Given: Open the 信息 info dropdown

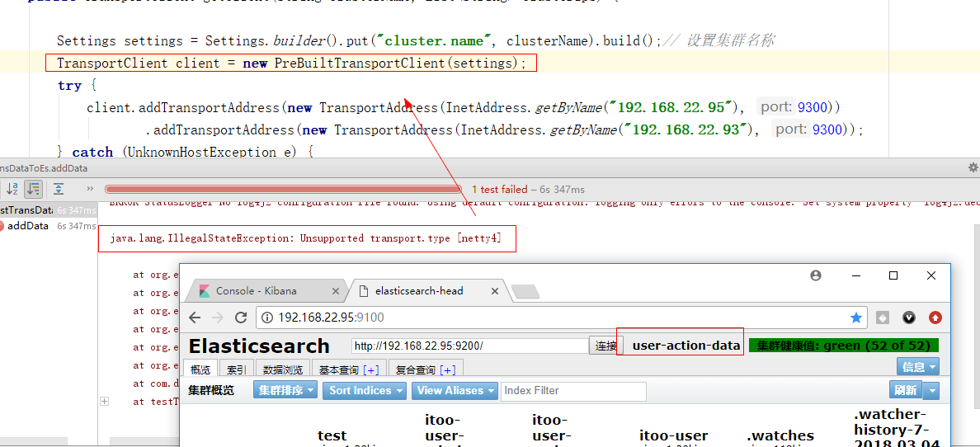Looking at the screenshot, I should point(918,366).
